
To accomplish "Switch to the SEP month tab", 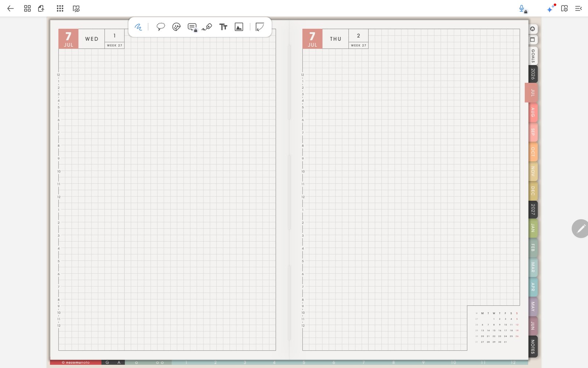I will click(533, 132).
